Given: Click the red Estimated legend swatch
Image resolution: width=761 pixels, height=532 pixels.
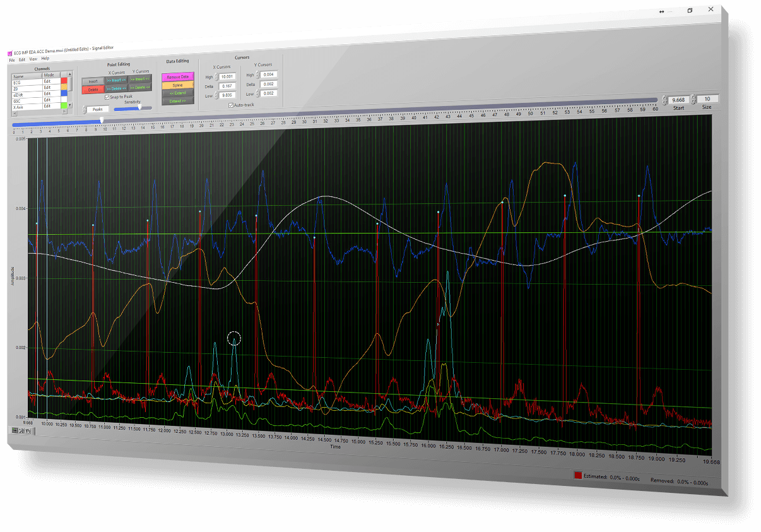Looking at the screenshot, I should [577, 475].
